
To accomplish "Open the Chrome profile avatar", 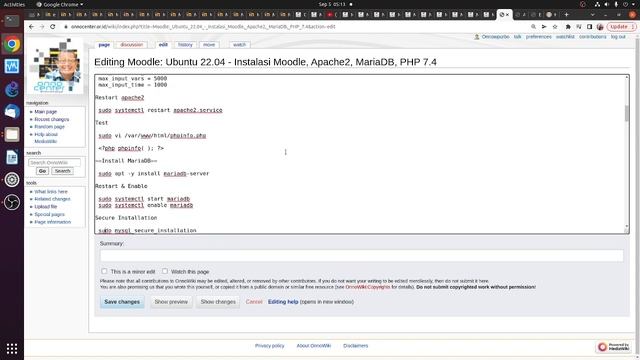I will coord(600,27).
